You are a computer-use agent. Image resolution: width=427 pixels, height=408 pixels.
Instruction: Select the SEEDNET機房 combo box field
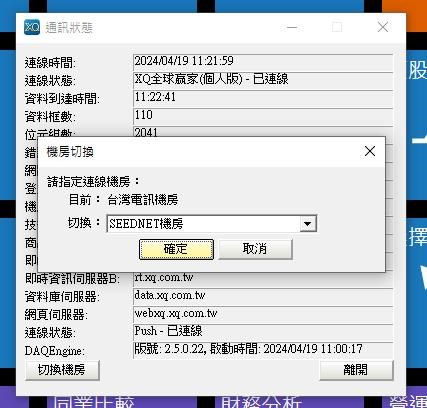tap(211, 224)
